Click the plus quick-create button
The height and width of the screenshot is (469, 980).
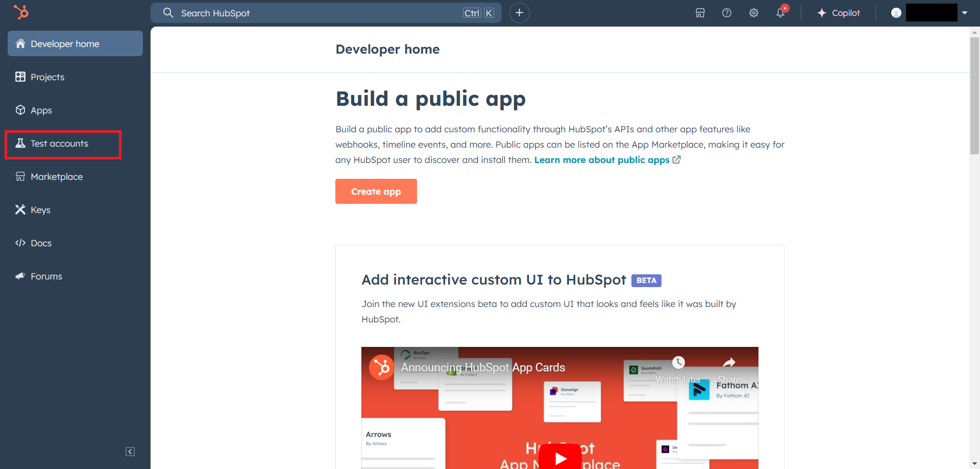519,13
